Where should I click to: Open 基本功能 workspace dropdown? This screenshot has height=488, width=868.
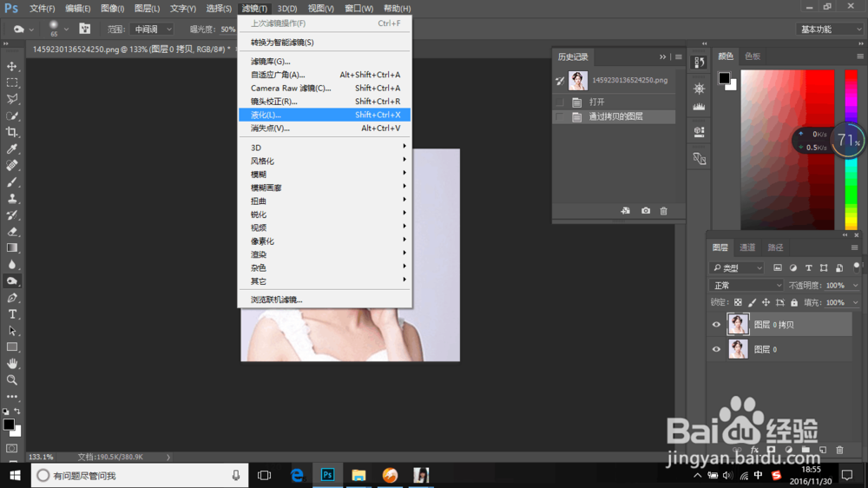pos(831,29)
